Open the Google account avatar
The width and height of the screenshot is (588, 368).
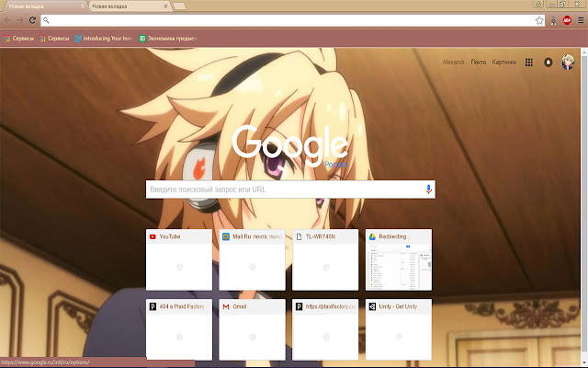568,63
